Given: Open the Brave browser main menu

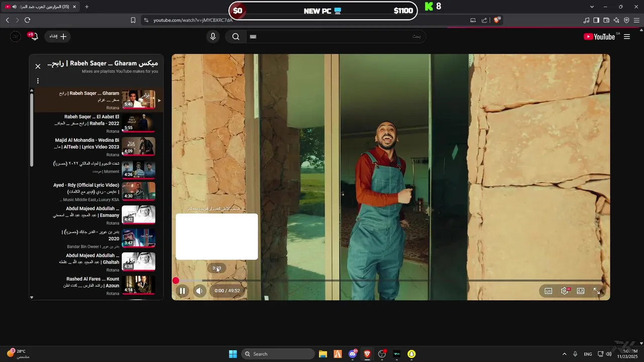Looking at the screenshot, I should point(636,20).
